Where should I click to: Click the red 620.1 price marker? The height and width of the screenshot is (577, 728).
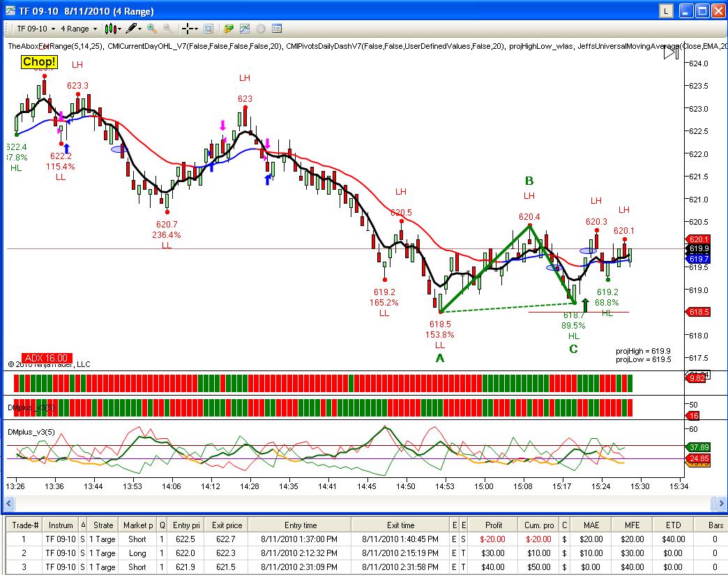[x=698, y=239]
